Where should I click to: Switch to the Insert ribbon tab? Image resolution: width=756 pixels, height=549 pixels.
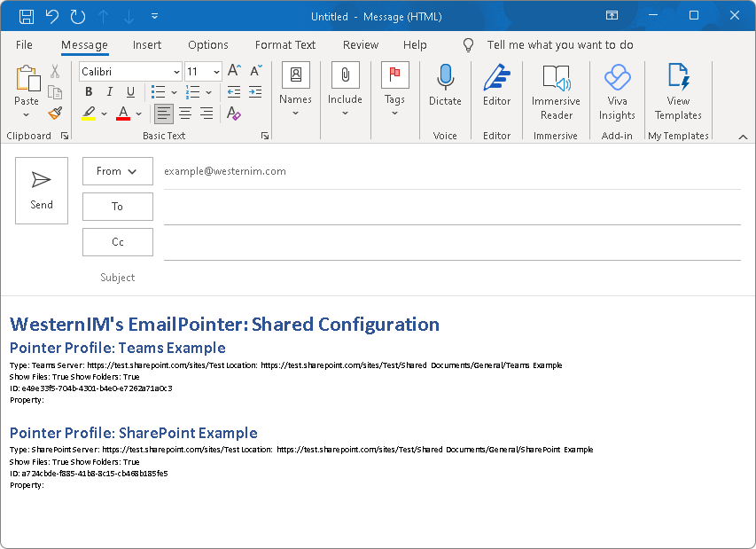[x=147, y=45]
